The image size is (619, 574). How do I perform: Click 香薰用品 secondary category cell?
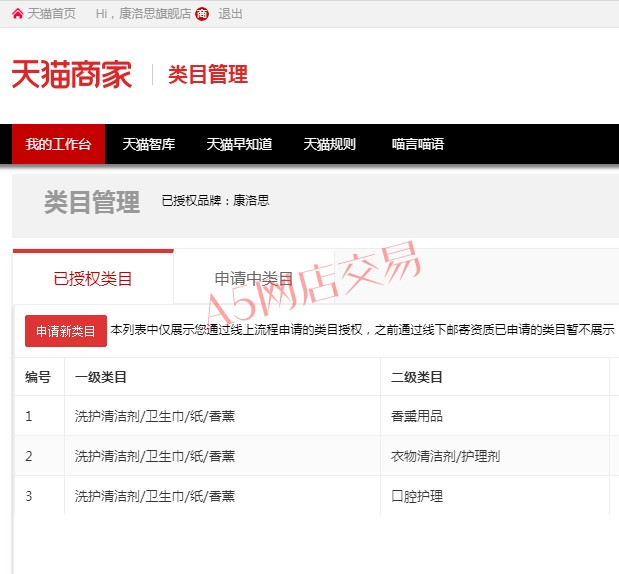click(495, 416)
